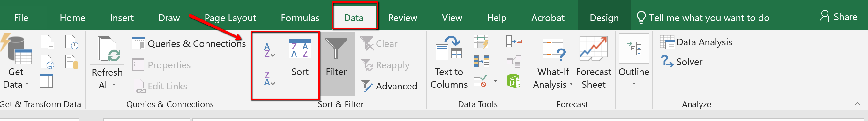Reapply the filter
This screenshot has width=868, height=121.
pos(385,65)
